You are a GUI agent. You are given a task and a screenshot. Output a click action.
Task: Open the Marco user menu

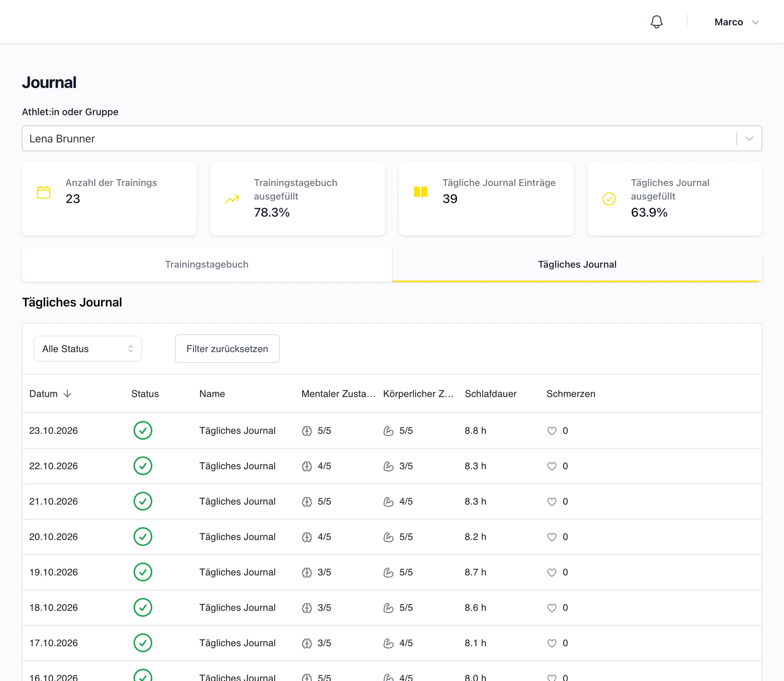(x=737, y=22)
